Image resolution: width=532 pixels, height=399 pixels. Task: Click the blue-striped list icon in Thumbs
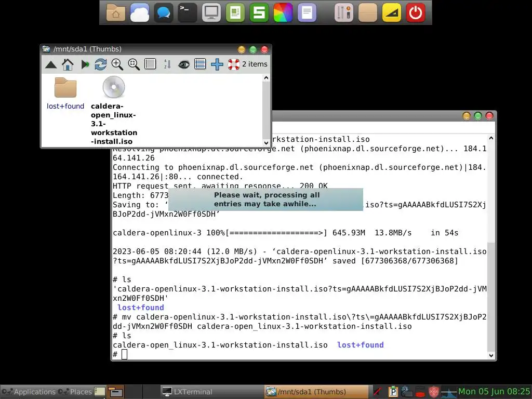tap(200, 64)
